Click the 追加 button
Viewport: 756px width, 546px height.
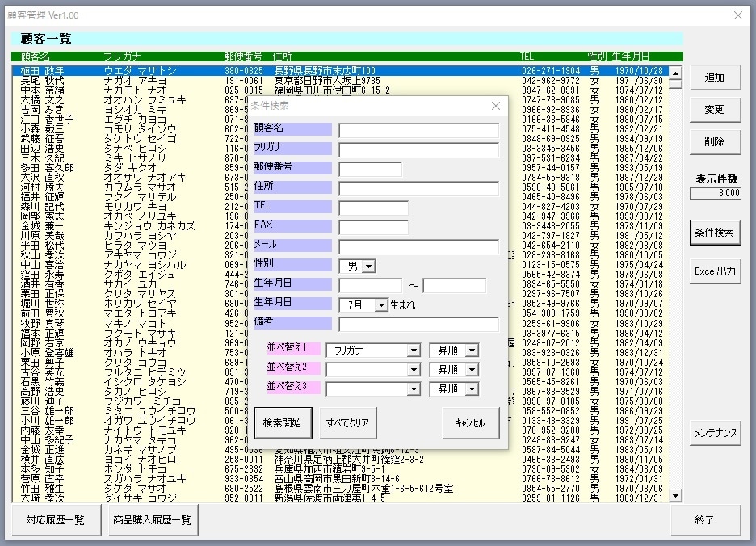[715, 78]
